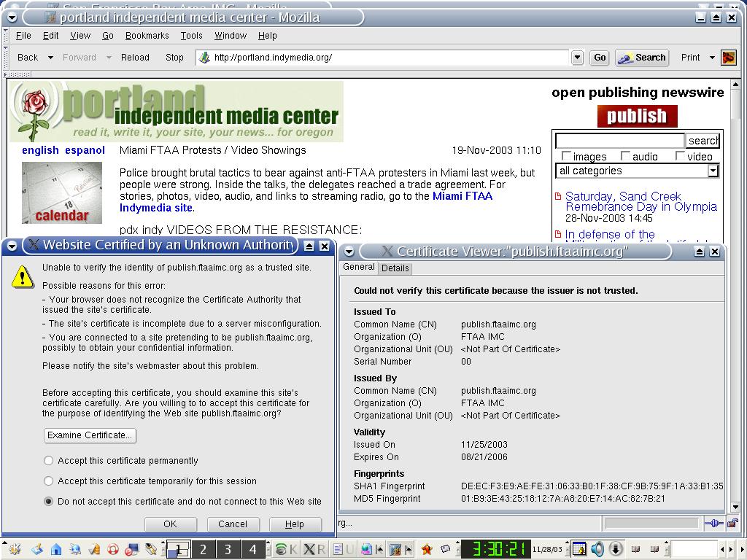Expand the URL bar history dropdown
The image size is (747, 560).
click(577, 58)
